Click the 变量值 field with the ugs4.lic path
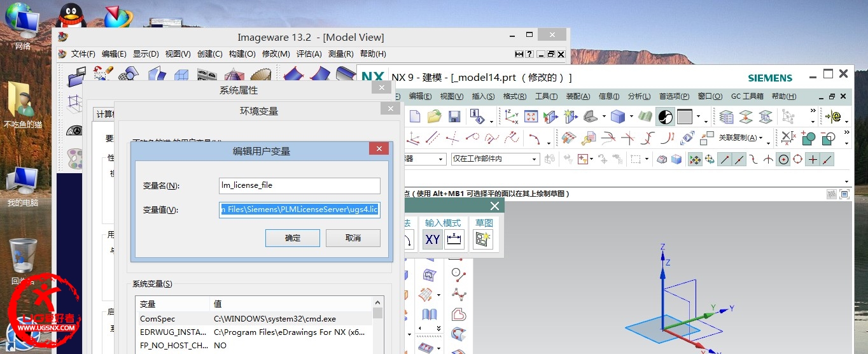The width and height of the screenshot is (868, 354). point(300,209)
